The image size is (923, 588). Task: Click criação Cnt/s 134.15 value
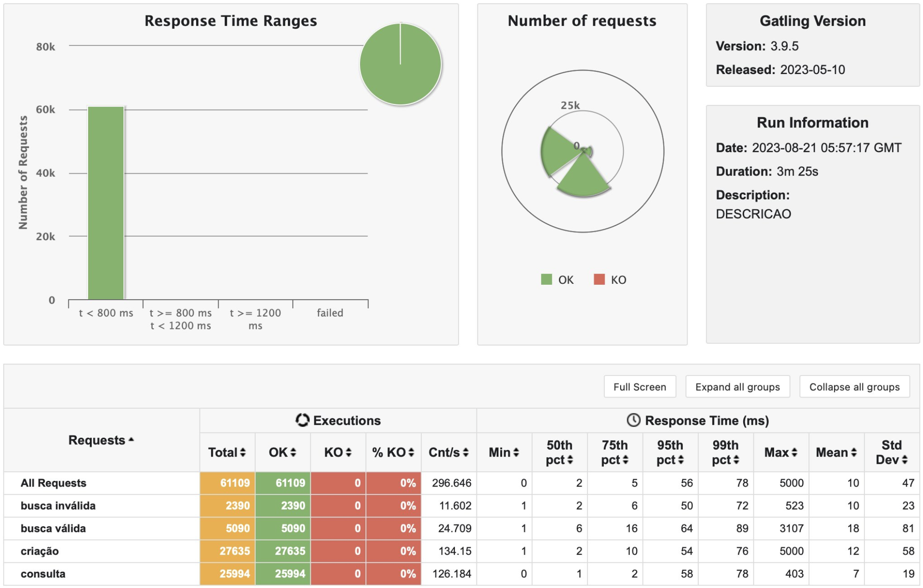pyautogui.click(x=455, y=551)
